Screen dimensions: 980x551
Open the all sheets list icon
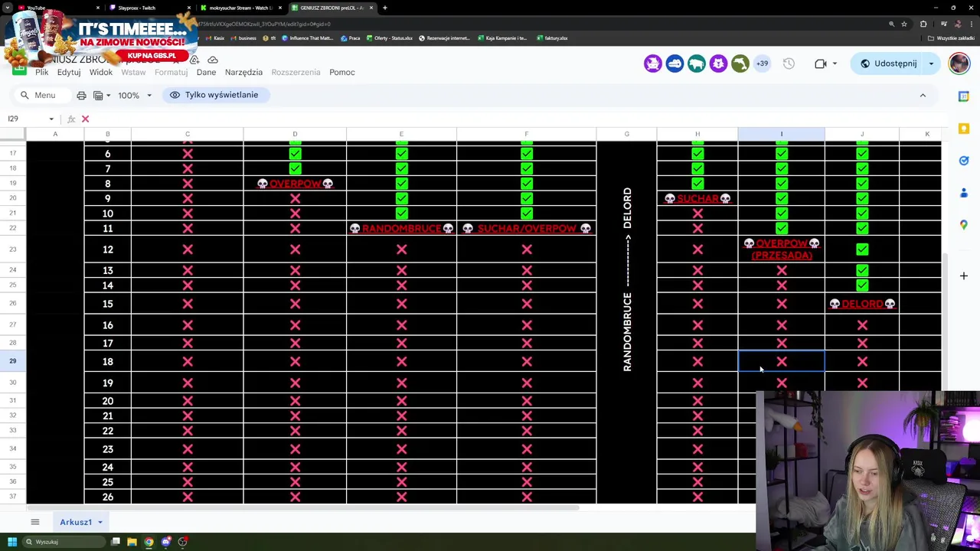pos(34,522)
